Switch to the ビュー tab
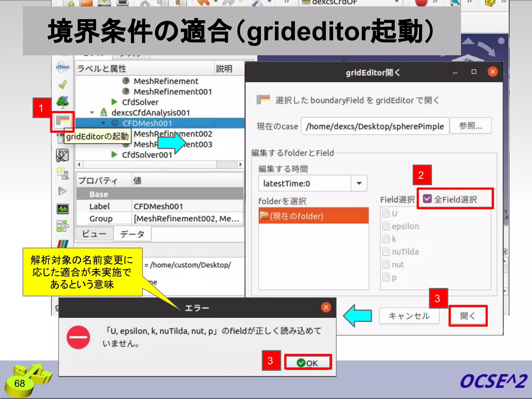 click(94, 234)
